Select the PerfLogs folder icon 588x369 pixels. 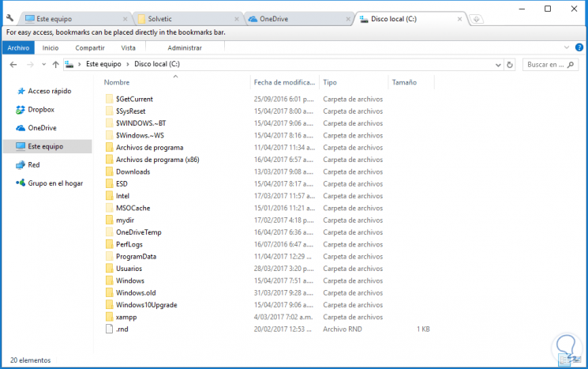(109, 244)
